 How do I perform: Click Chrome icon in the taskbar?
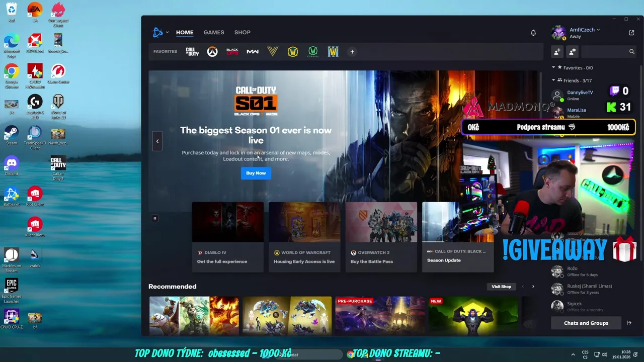tap(350, 354)
